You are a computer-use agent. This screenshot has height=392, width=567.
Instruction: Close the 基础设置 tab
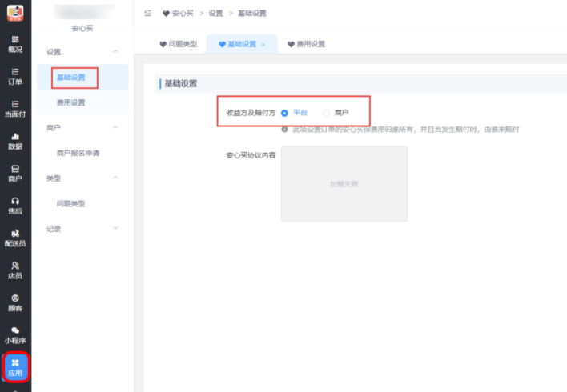tap(263, 45)
